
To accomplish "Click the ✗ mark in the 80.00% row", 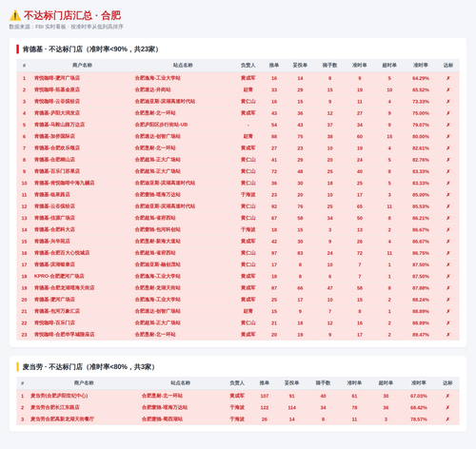I will coord(448,136).
